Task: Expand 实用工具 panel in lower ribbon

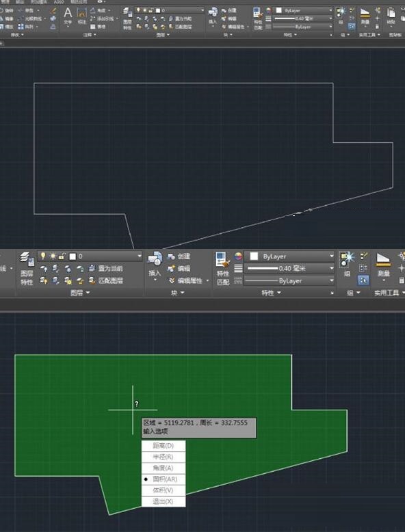Action: [x=389, y=293]
